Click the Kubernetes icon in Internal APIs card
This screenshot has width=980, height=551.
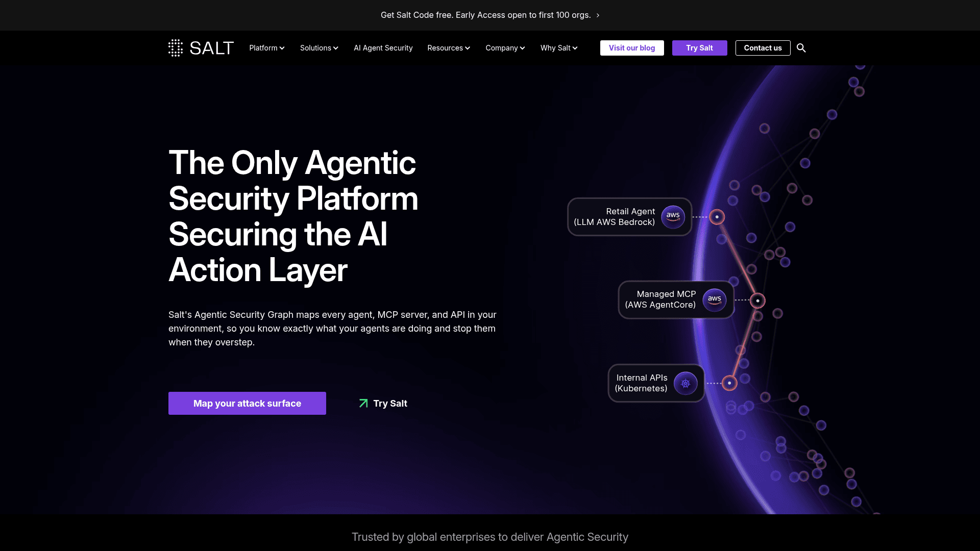point(685,383)
